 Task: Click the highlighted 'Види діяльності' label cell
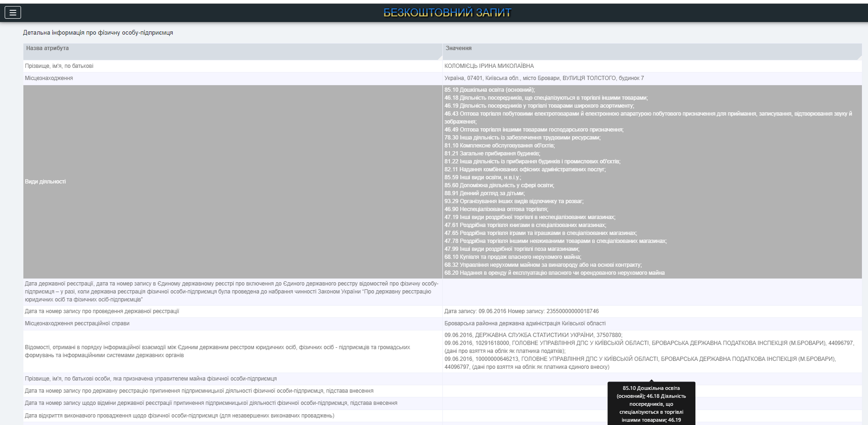[45, 182]
